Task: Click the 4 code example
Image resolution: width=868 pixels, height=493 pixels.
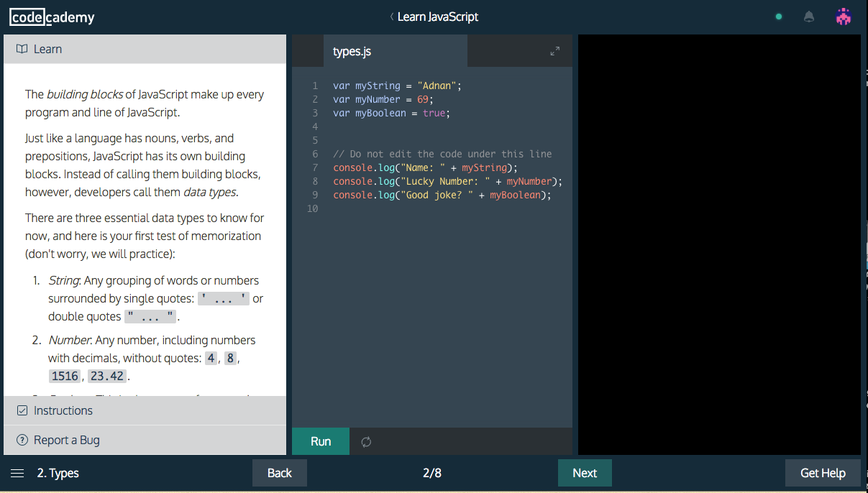Action: (211, 358)
